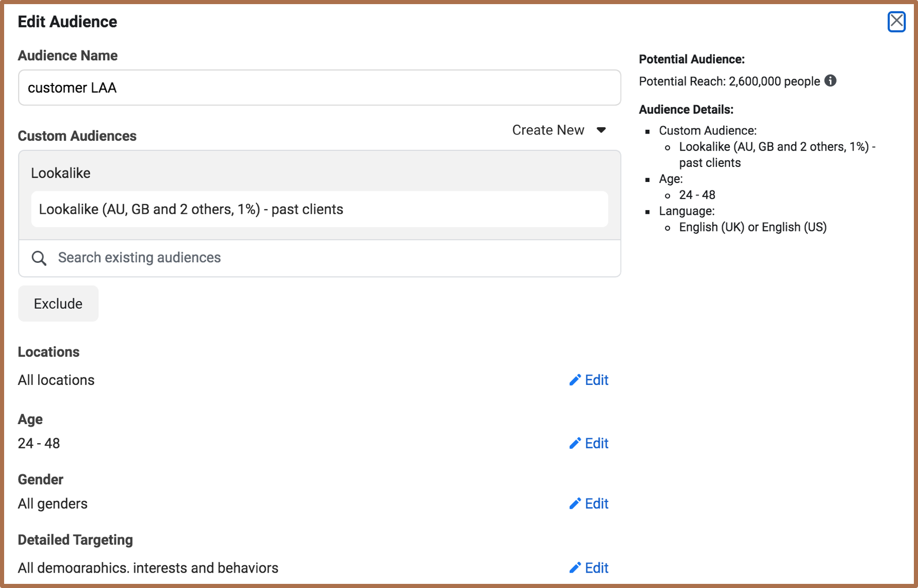The width and height of the screenshot is (918, 588).
Task: Open the Edit link for Locations
Action: [x=596, y=380]
